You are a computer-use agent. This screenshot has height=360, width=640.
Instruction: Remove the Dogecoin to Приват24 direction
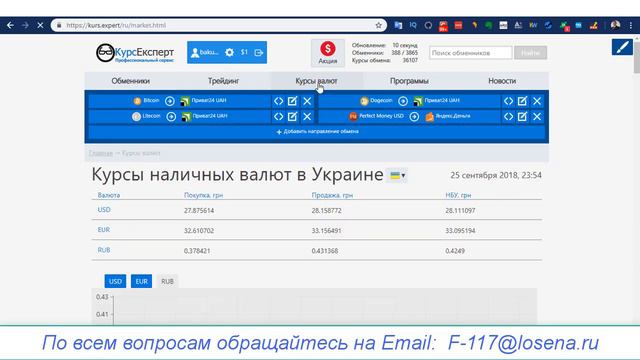click(537, 101)
